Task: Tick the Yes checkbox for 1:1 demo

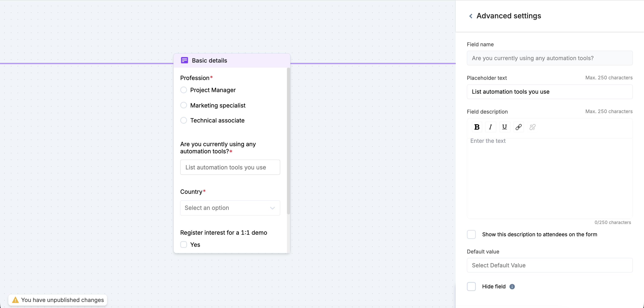Action: [x=184, y=244]
